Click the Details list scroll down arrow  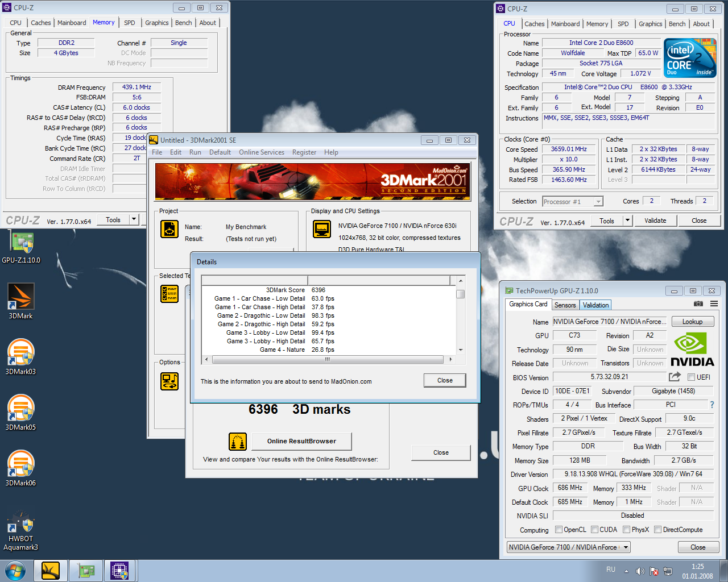click(x=461, y=350)
